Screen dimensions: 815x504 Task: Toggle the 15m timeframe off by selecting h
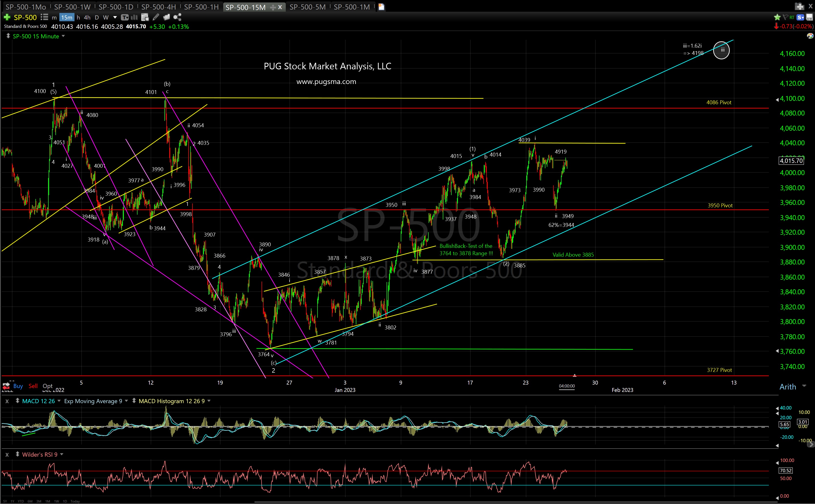coord(79,17)
